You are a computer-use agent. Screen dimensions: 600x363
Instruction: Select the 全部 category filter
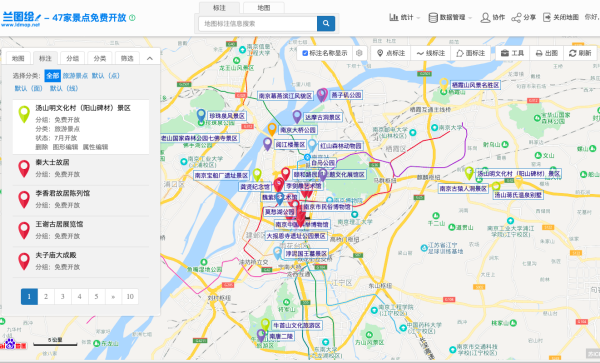(52, 76)
